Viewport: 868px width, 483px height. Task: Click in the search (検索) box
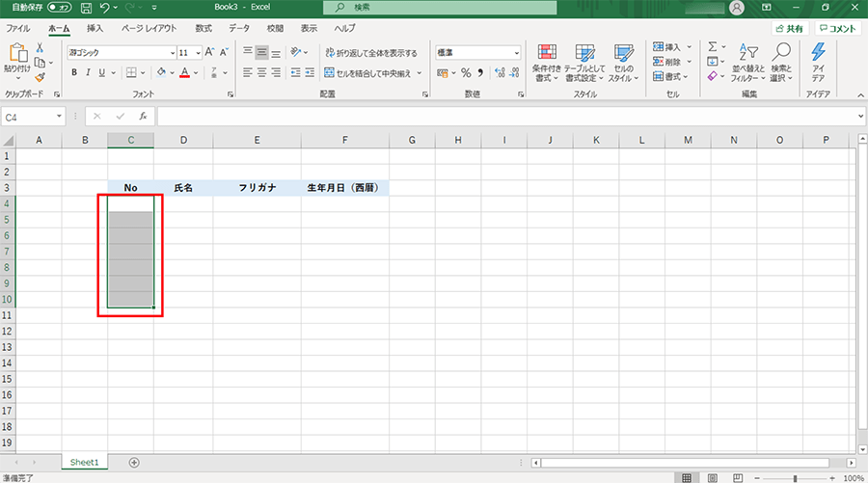click(x=440, y=7)
